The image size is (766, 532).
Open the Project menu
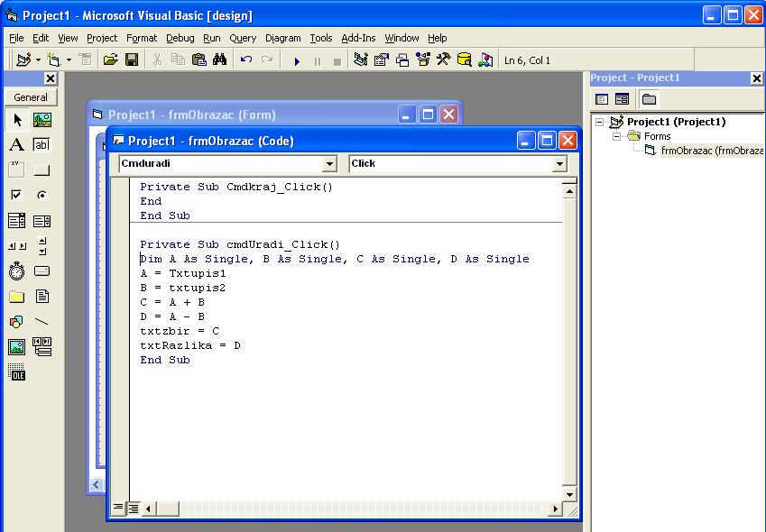[102, 38]
